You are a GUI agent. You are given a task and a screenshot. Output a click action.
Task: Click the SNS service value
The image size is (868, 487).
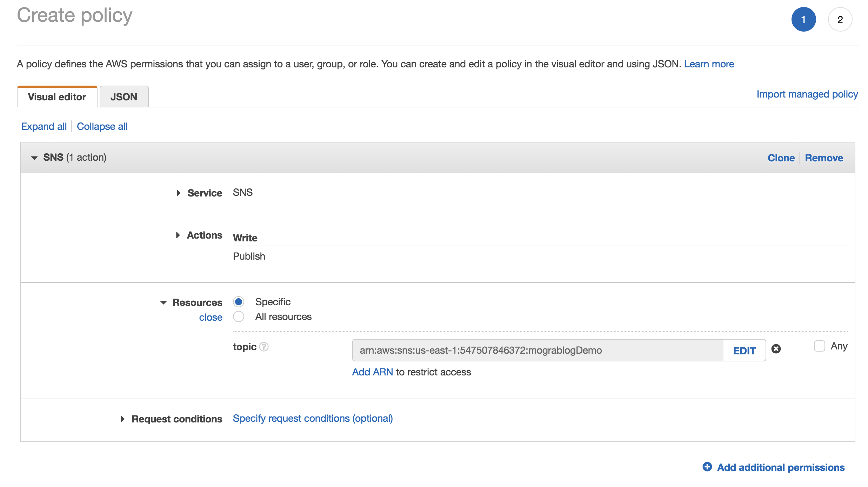pyautogui.click(x=243, y=192)
